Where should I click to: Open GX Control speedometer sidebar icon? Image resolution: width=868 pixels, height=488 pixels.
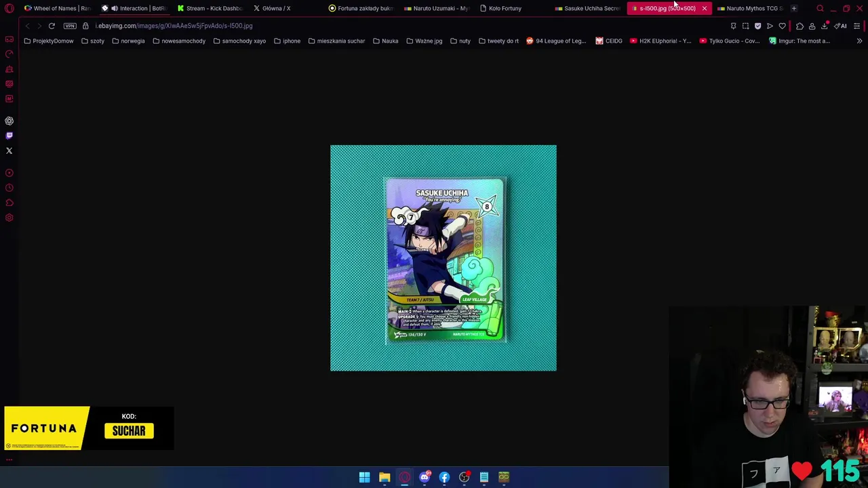pos(9,54)
